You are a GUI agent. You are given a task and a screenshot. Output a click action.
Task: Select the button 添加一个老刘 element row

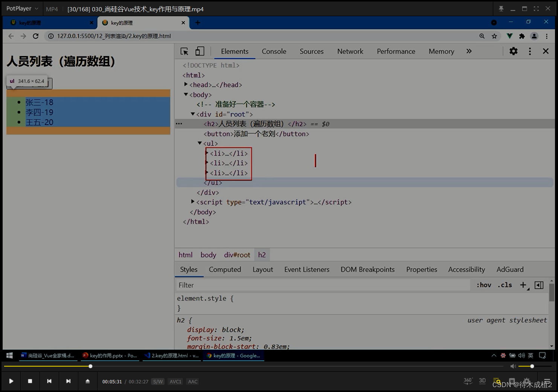[256, 134]
